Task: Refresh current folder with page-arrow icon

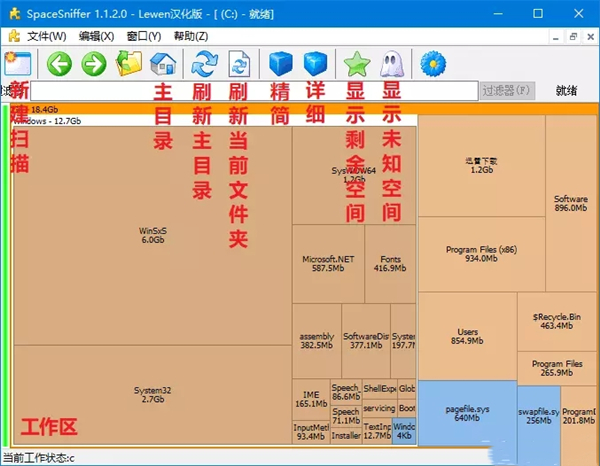Action: (x=240, y=64)
